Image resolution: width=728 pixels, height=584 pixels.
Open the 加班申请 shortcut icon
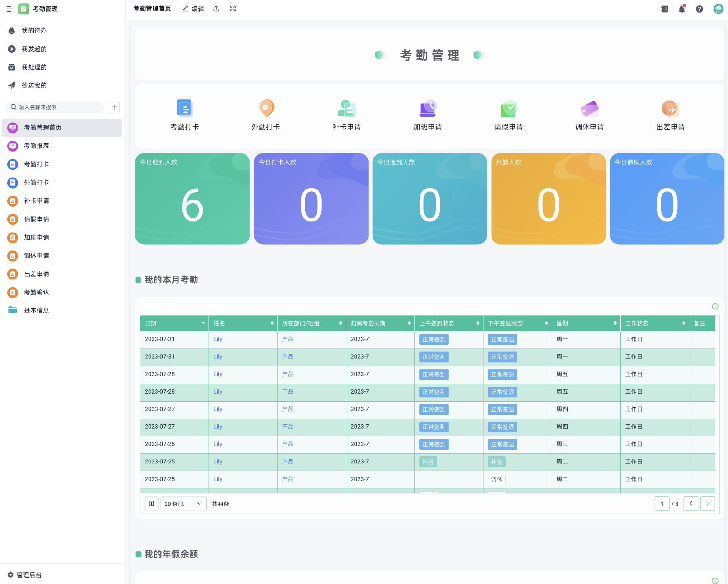click(428, 108)
